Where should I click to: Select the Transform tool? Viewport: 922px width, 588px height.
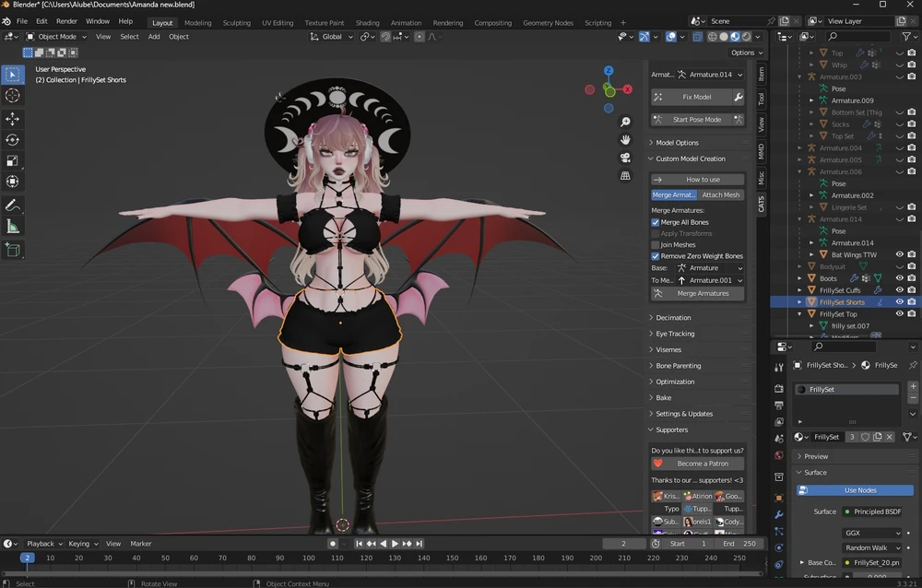click(12, 182)
